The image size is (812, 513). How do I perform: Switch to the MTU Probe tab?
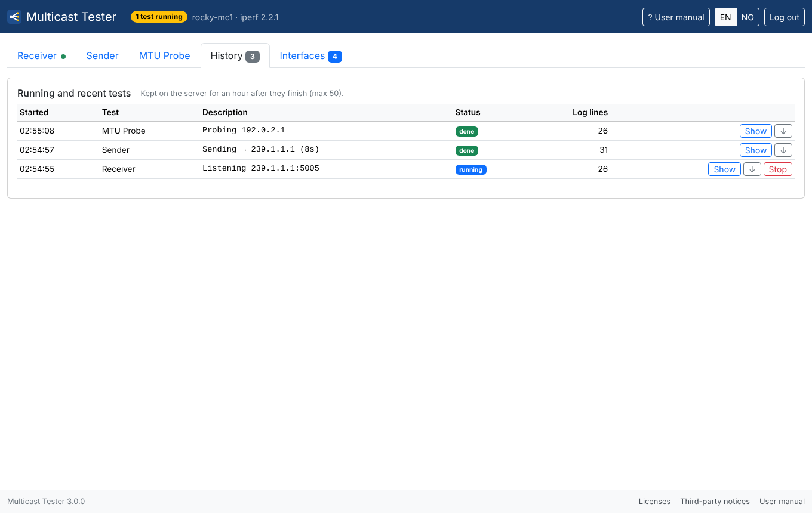click(x=165, y=55)
